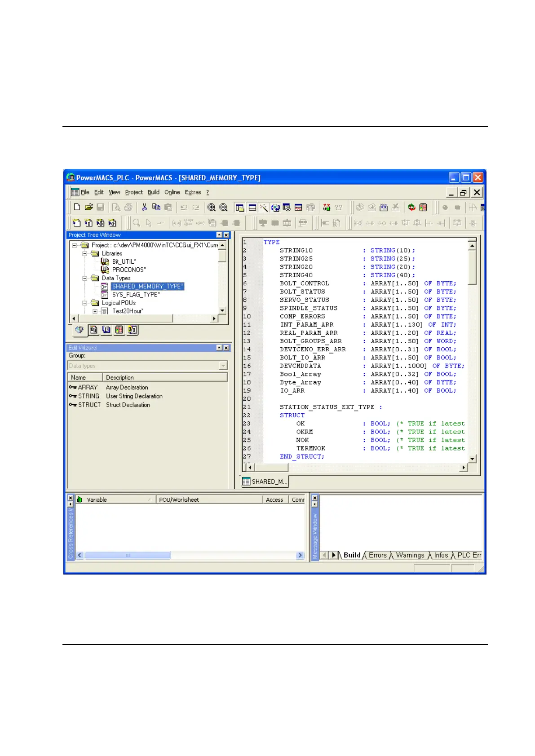Click the Logic Analyzer toolbar icon

coord(298,207)
